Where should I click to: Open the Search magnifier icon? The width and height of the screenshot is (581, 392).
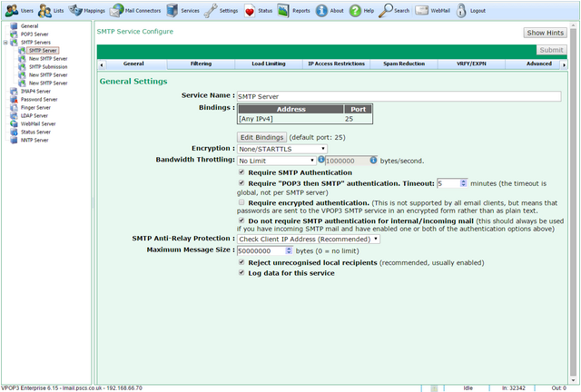tap(385, 11)
